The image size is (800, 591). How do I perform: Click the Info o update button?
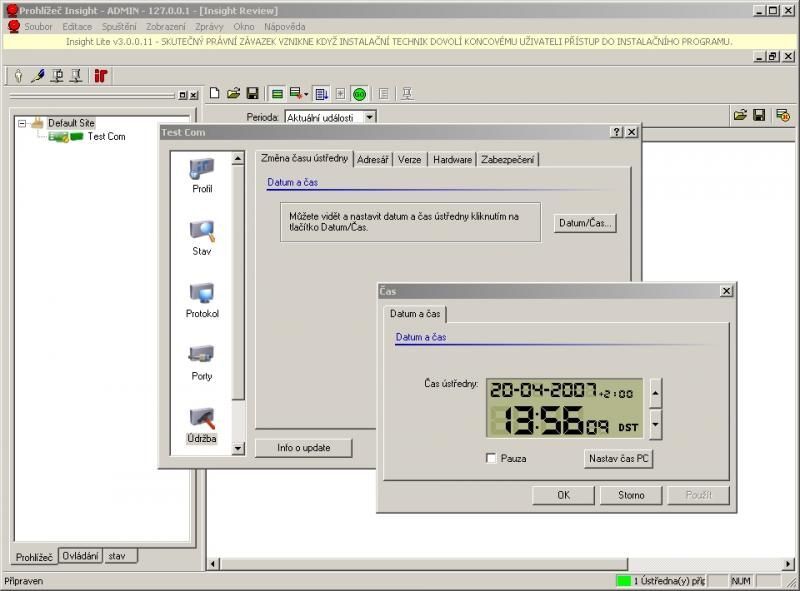coord(304,448)
